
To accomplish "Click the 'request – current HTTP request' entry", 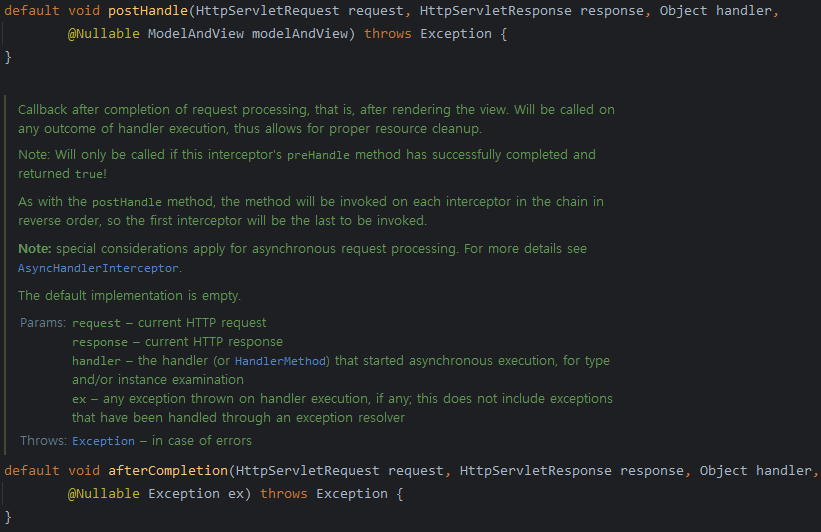I will tap(169, 323).
